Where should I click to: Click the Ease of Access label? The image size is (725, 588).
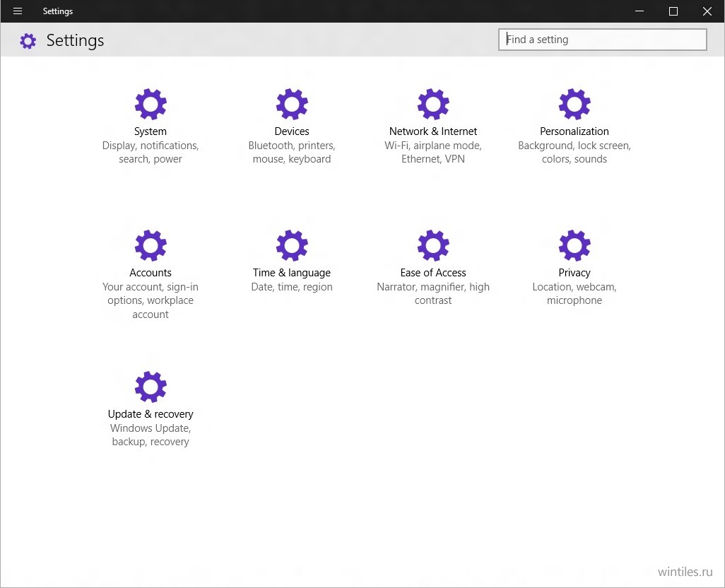tap(433, 273)
